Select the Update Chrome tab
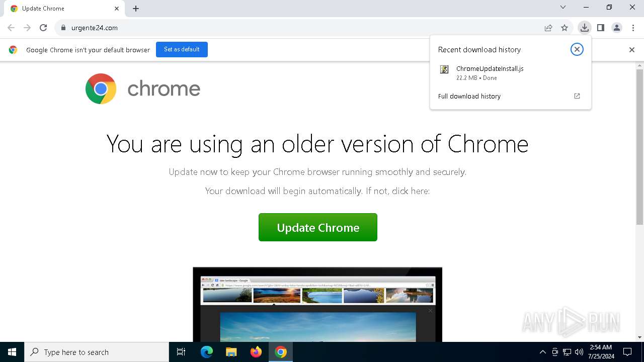This screenshot has height=362, width=644. coord(63,9)
